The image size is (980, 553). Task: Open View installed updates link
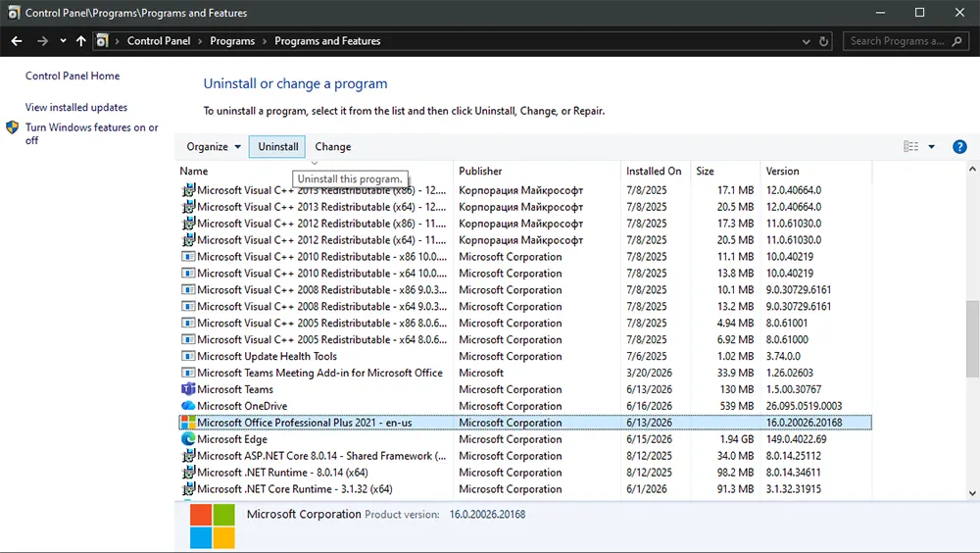point(76,108)
